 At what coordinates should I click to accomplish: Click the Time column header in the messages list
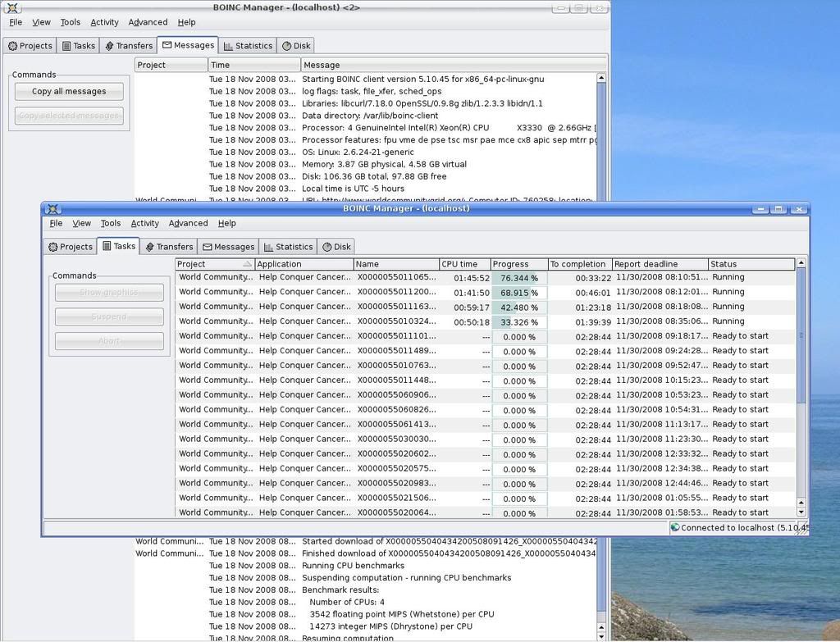[254, 65]
